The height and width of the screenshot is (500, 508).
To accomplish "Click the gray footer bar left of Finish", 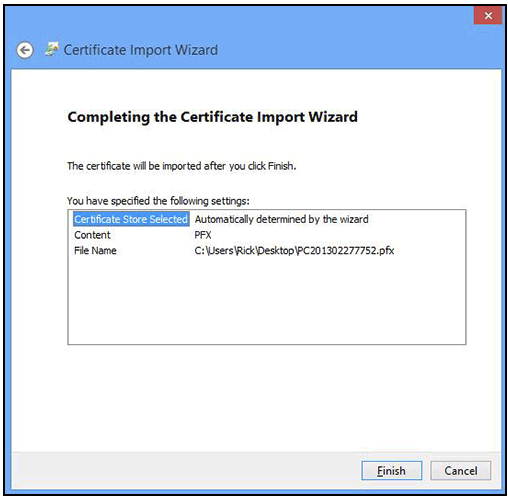I will [x=183, y=471].
